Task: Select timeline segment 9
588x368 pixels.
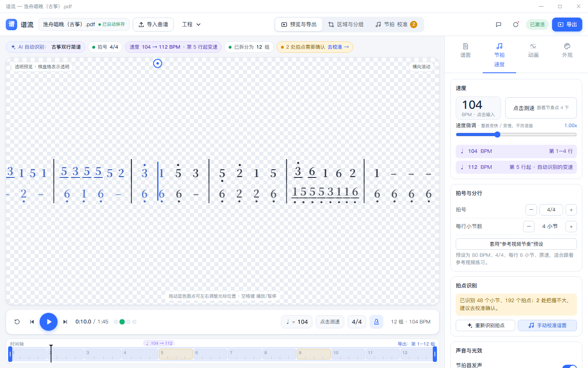Action: coord(314,354)
